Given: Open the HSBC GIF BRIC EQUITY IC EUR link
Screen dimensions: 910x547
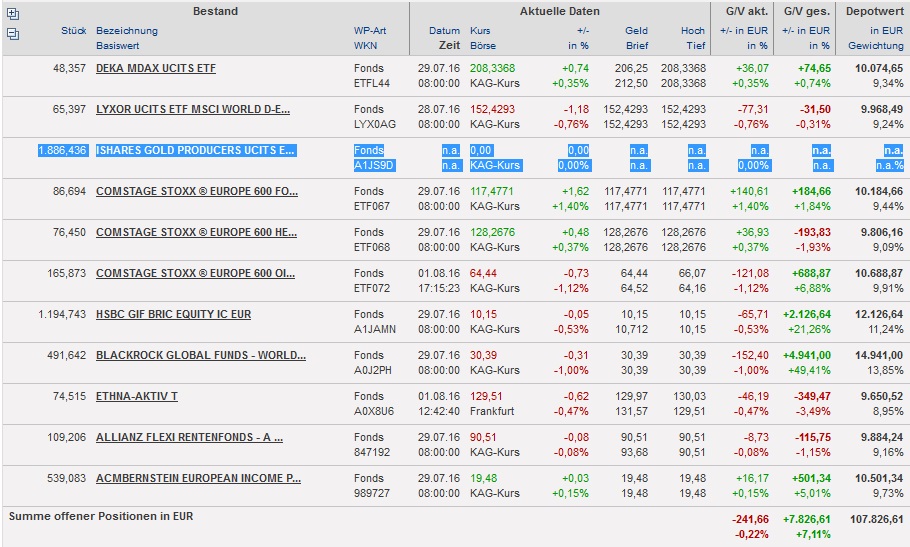Looking at the screenshot, I should [173, 314].
